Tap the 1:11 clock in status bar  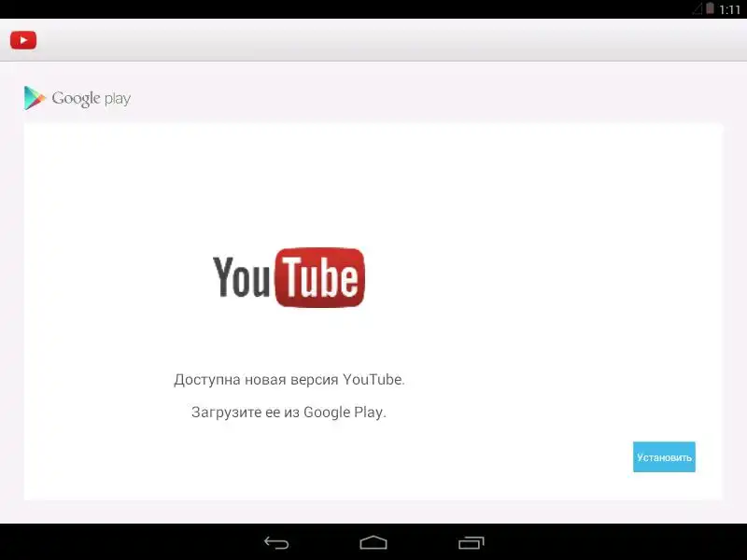point(730,9)
